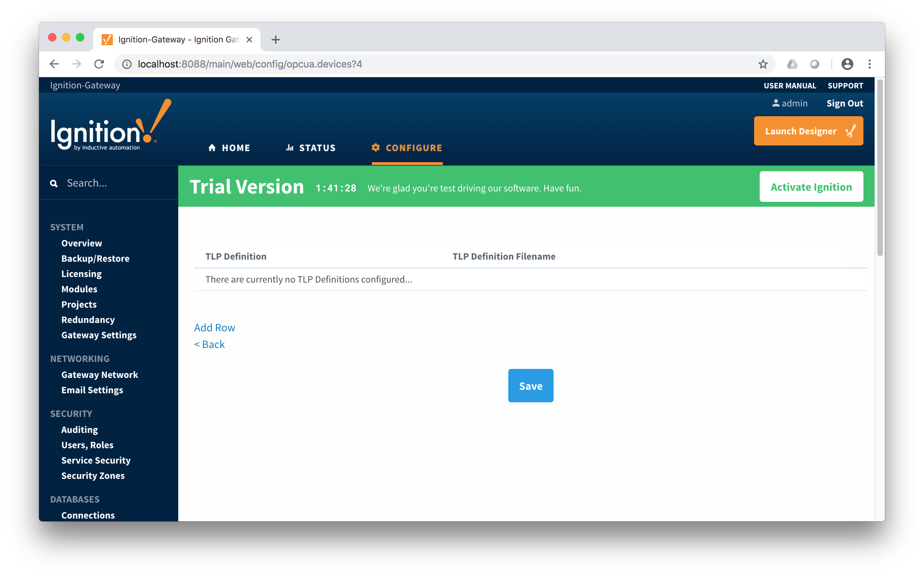
Task: Open Gateway Network
Action: (x=100, y=374)
